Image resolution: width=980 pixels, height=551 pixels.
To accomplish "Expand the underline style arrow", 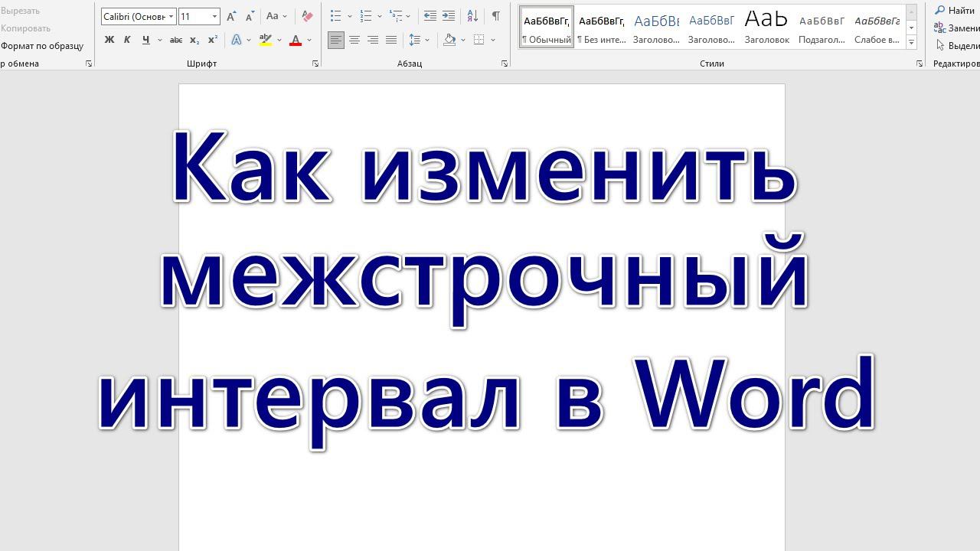I will click(x=158, y=40).
